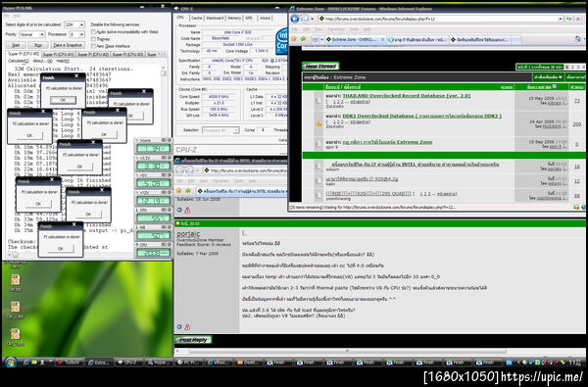Toggle the Audio service checkbox in Hyper PI
588x387 pixels.
pos(93,32)
